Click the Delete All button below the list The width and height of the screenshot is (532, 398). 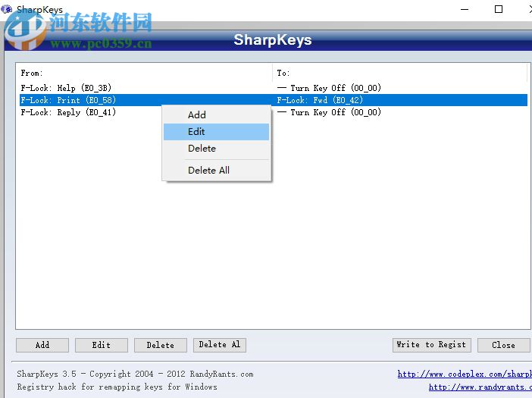pyautogui.click(x=220, y=345)
